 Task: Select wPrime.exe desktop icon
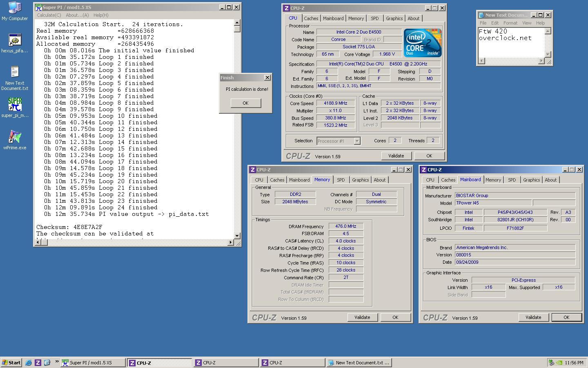click(15, 140)
